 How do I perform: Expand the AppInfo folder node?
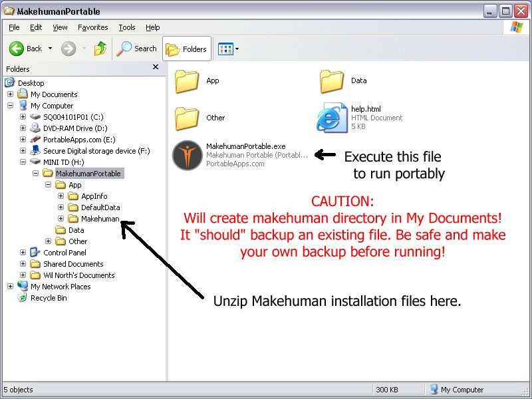pos(61,196)
